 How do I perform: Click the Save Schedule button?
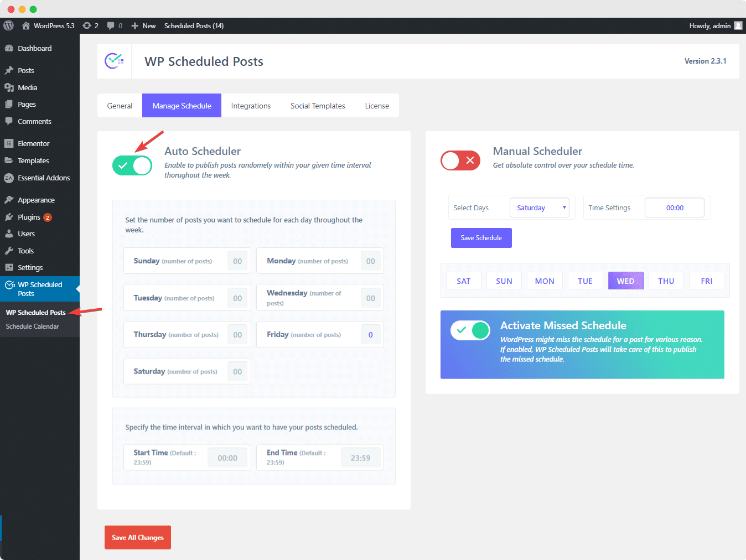point(481,238)
